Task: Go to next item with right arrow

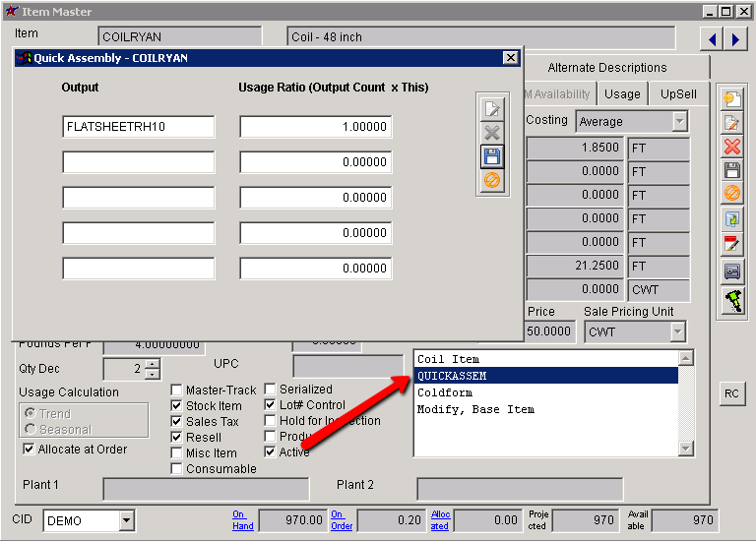Action: pyautogui.click(x=735, y=39)
